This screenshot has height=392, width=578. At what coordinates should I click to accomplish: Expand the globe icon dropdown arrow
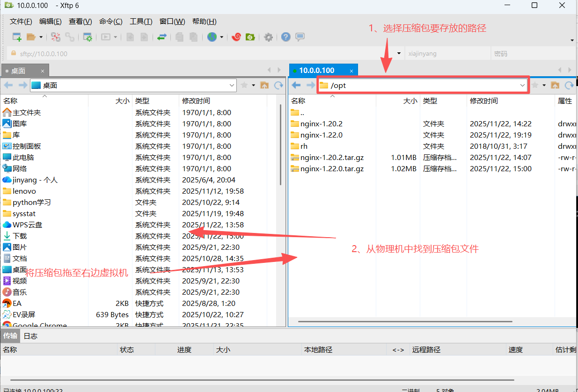coord(221,37)
